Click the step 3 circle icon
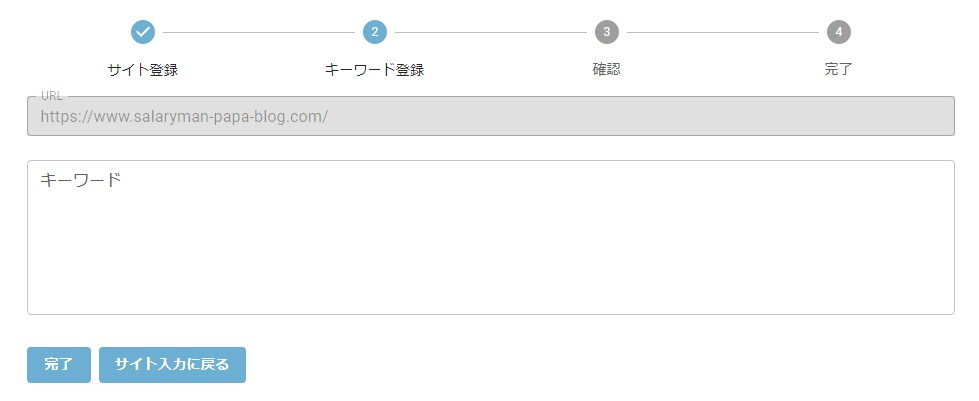Viewport: 979px width, 401px height. pos(607,32)
